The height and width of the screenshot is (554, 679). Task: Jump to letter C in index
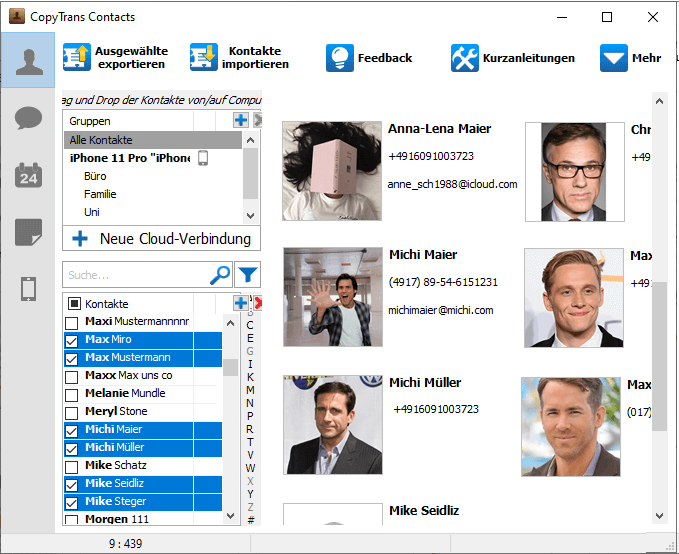coord(250,325)
